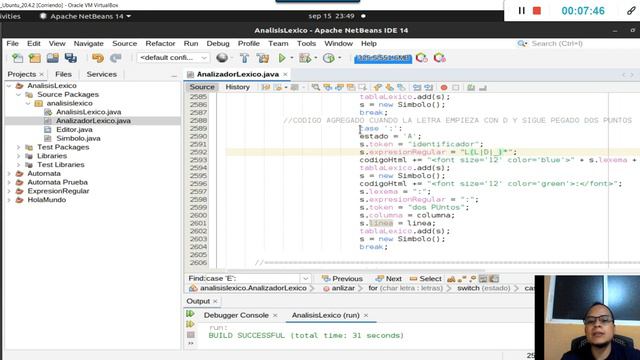The image size is (640, 360).
Task: Expand the Test Packages node
Action: [x=18, y=147]
